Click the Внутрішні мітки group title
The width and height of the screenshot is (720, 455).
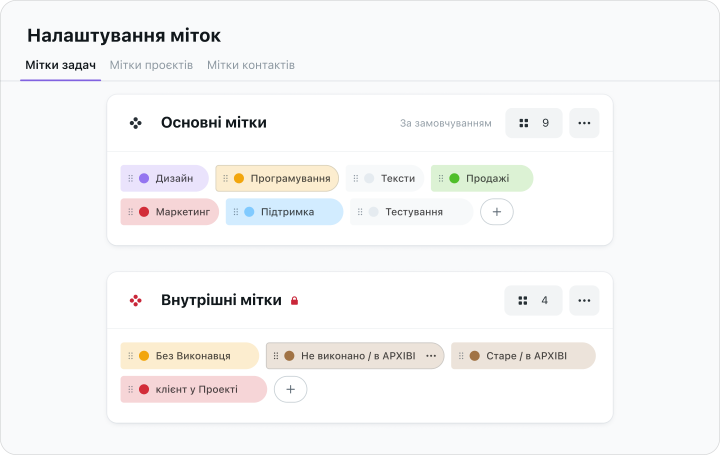(221, 300)
